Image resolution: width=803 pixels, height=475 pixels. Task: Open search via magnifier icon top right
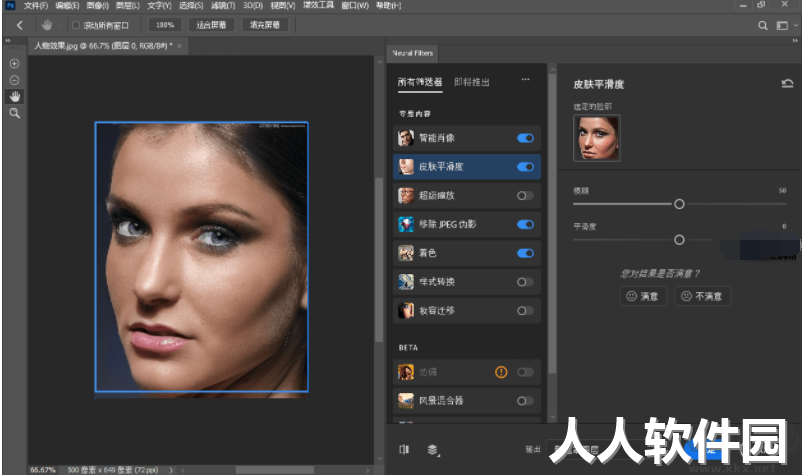pyautogui.click(x=763, y=26)
